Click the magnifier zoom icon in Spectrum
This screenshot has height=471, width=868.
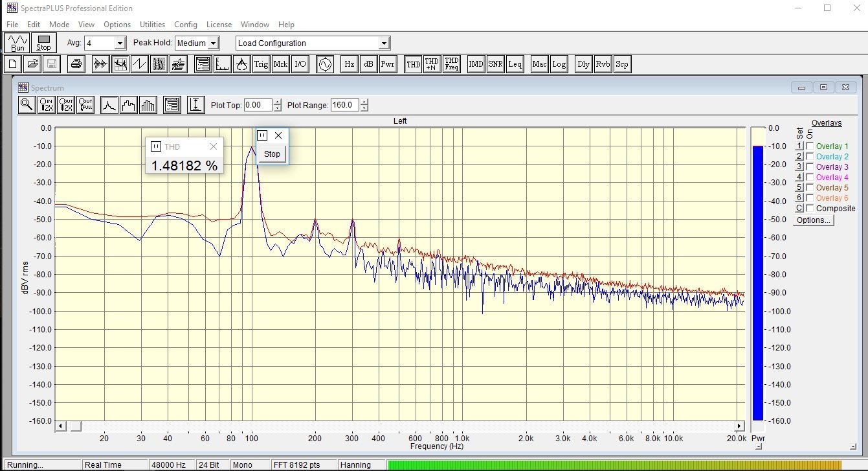coord(27,105)
